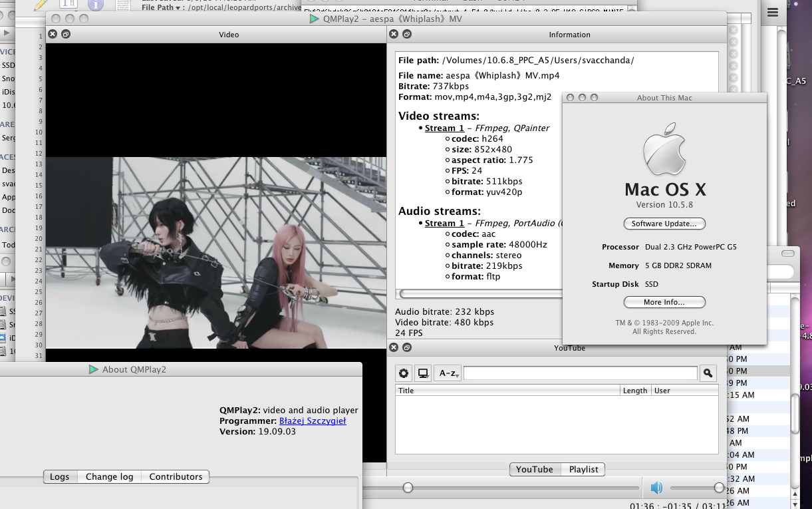Click the Dual 2.3 GHz PowerPC G5 text
812x509 pixels.
pyautogui.click(x=691, y=247)
